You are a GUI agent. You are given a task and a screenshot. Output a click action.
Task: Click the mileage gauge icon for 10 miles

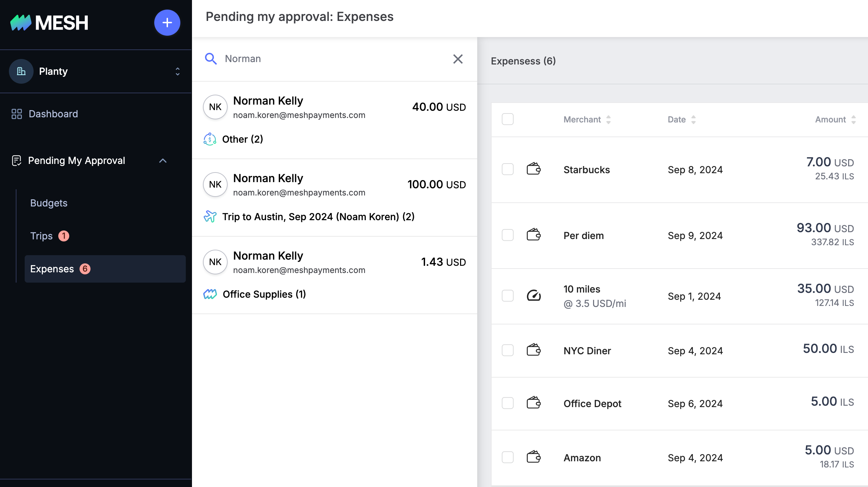(x=533, y=295)
